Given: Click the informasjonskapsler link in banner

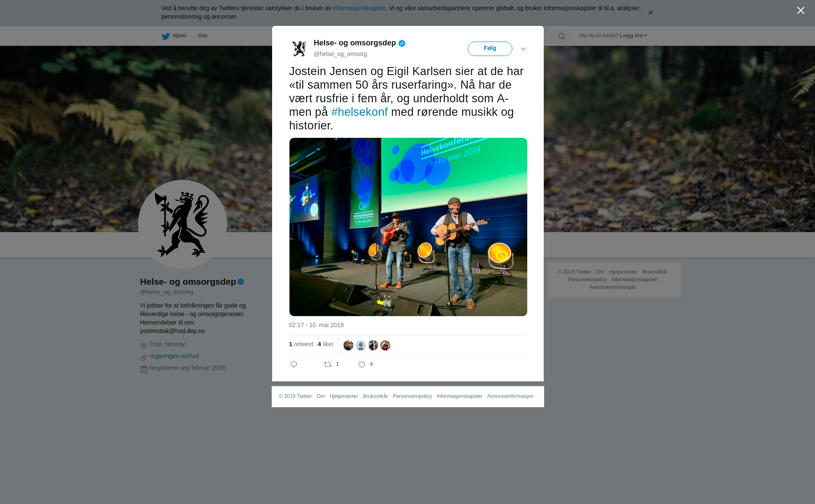Looking at the screenshot, I should (x=359, y=8).
